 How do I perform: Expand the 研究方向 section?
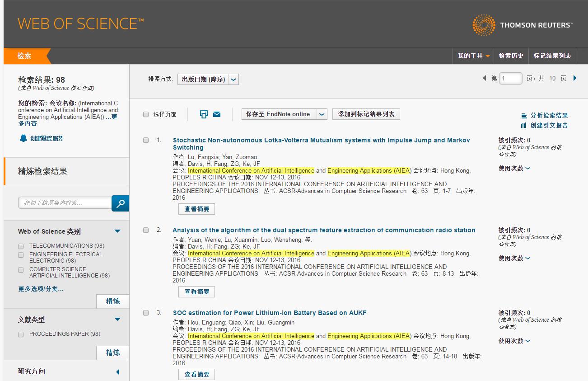click(x=118, y=372)
